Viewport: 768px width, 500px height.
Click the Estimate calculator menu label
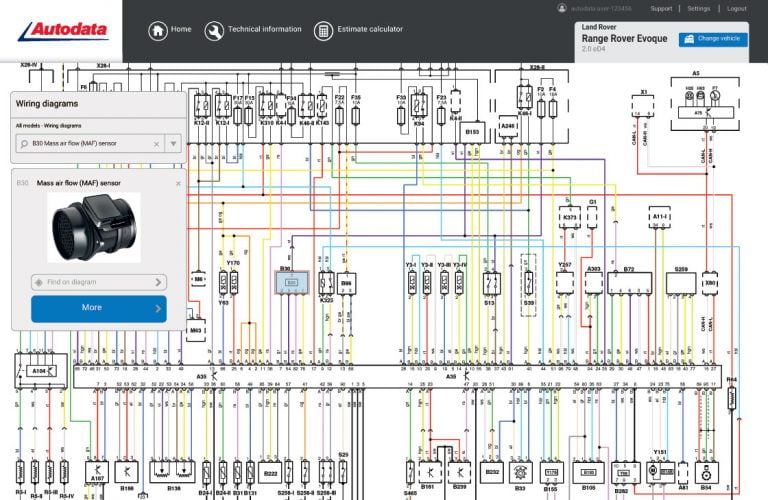pos(374,30)
